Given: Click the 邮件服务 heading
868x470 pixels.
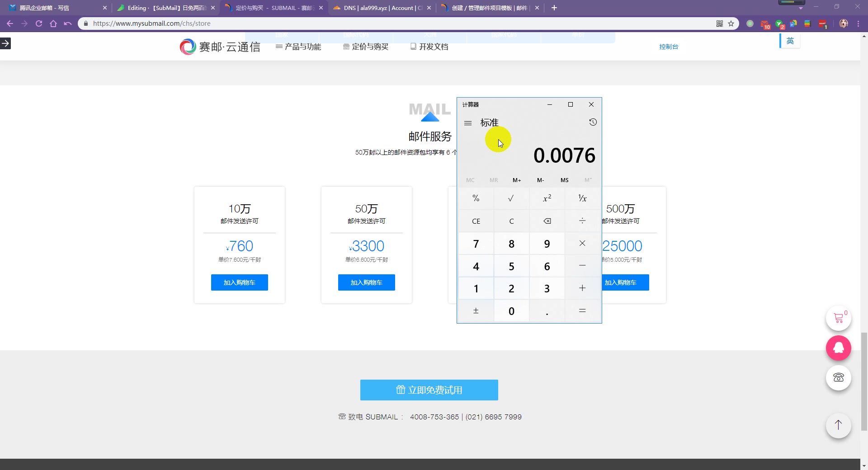Looking at the screenshot, I should [x=430, y=136].
